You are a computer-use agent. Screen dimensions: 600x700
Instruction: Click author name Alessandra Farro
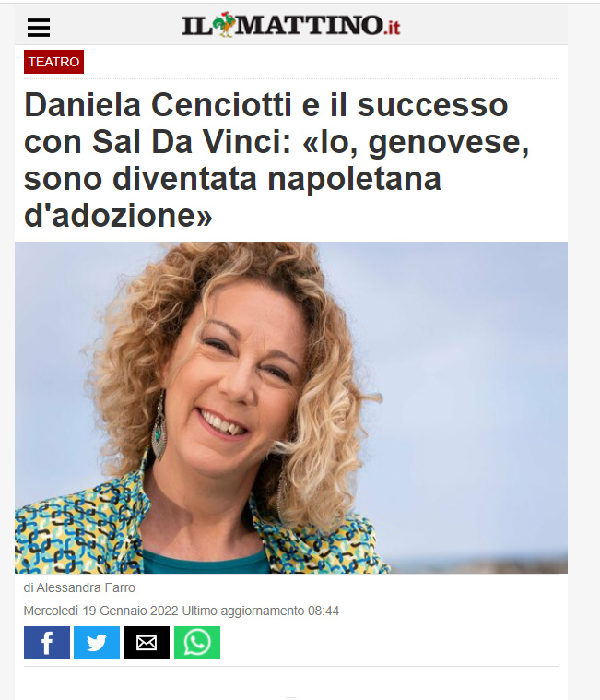point(86,588)
